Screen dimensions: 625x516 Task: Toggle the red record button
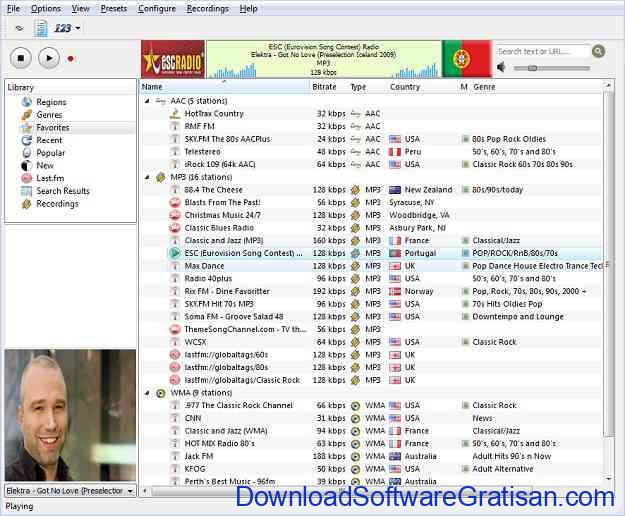[x=71, y=59]
